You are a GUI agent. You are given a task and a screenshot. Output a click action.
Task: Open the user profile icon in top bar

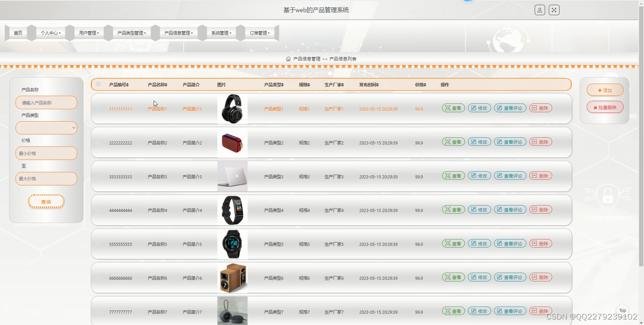540,10
